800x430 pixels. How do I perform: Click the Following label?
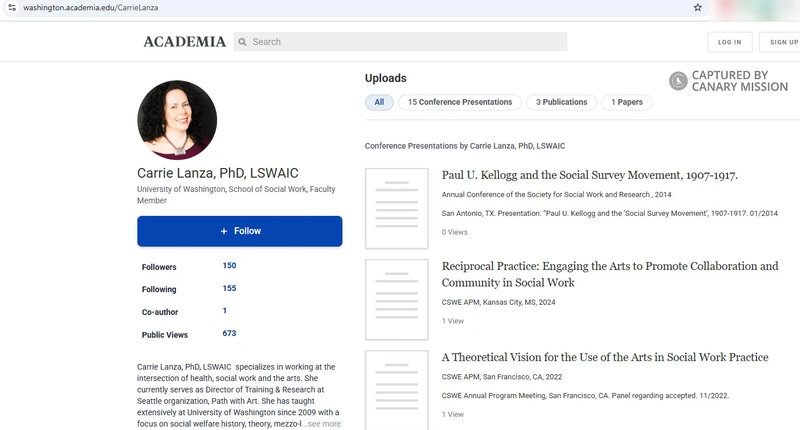(159, 289)
